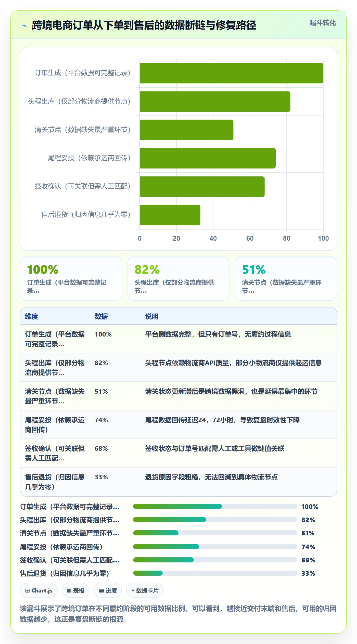357x644 pixels.
Task: Click the footer caption starting 该漏斗展示了
Action: pos(178,614)
